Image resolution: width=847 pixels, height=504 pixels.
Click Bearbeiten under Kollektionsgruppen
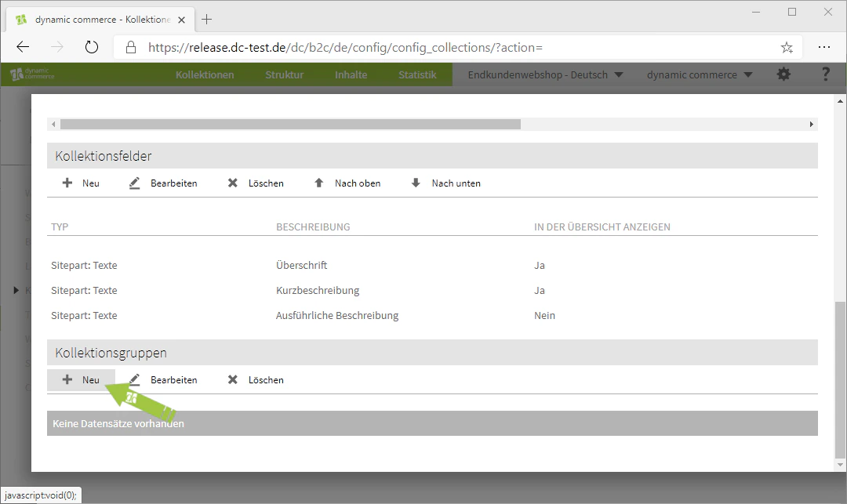click(163, 380)
